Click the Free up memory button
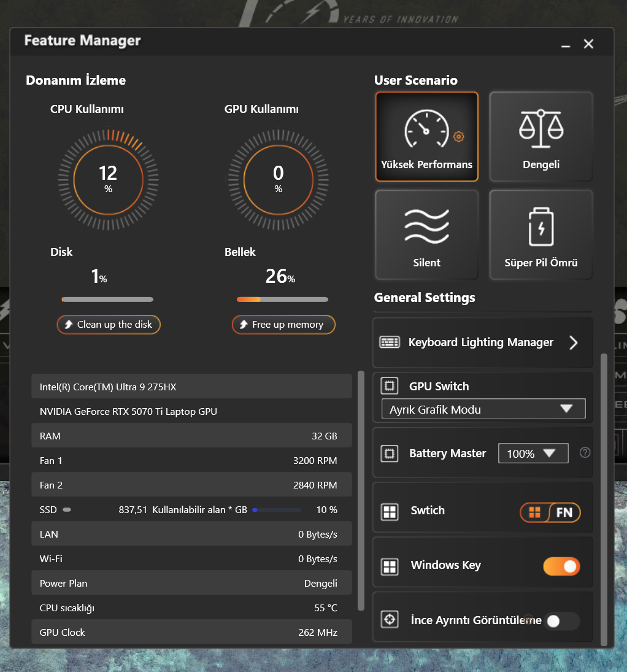 coord(283,325)
